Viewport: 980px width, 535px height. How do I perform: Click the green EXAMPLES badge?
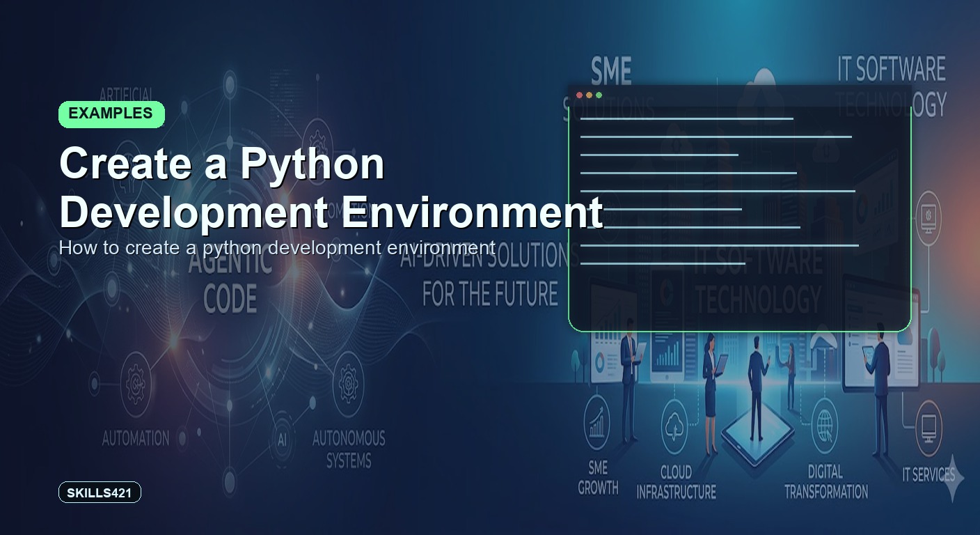111,114
